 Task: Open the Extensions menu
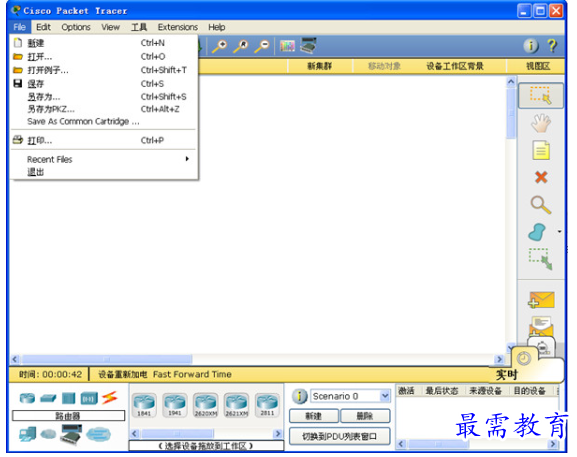tap(178, 27)
